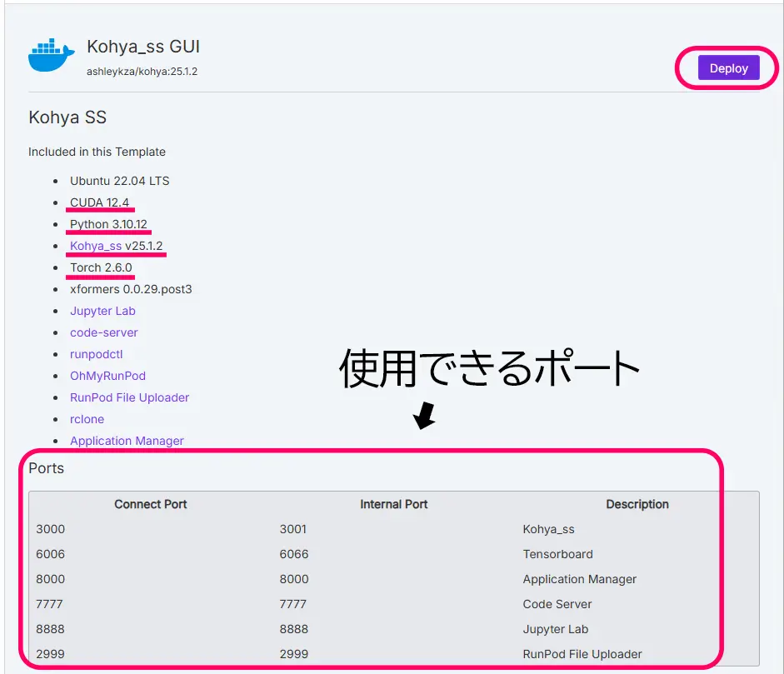Click the Description column header

[637, 504]
